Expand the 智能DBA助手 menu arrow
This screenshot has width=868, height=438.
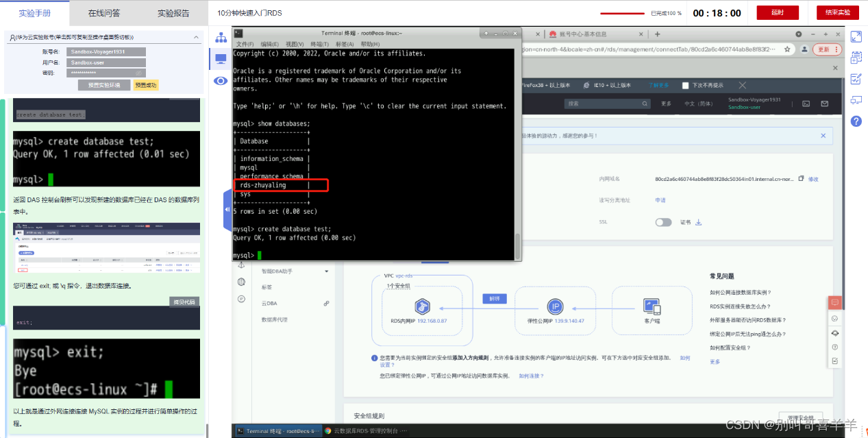326,271
